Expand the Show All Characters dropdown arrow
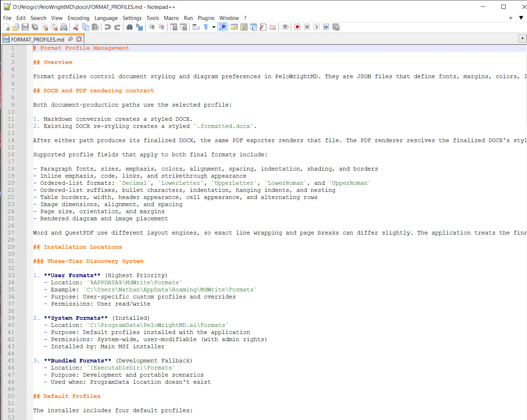Viewport: 527px width, 420px height. pos(214,27)
